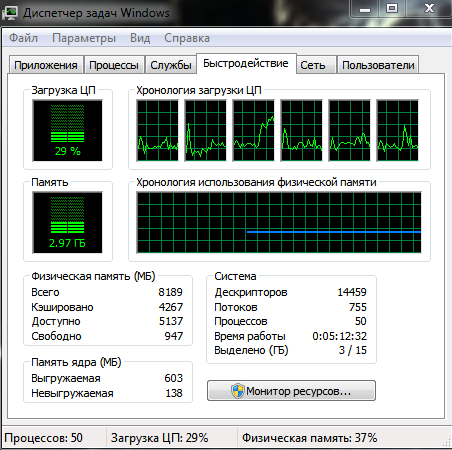Switch to the Приложения tab
The height and width of the screenshot is (450, 452).
coord(46,65)
